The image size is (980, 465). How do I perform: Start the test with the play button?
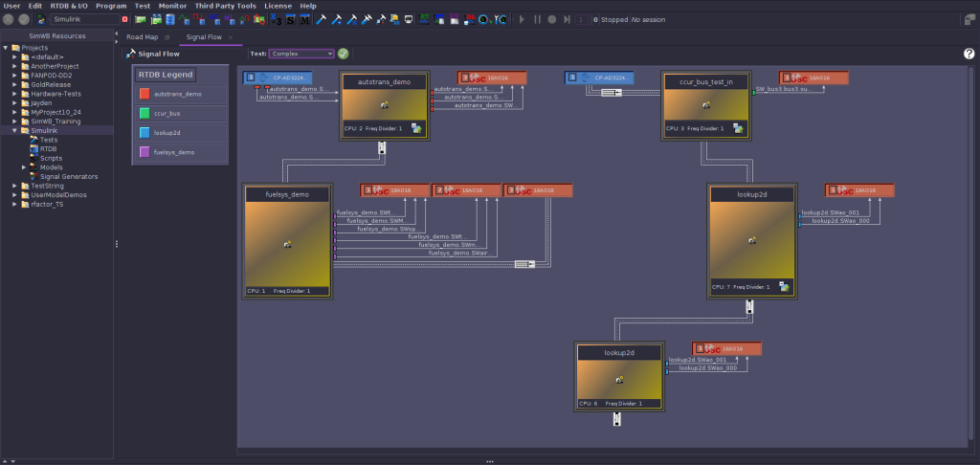[522, 19]
